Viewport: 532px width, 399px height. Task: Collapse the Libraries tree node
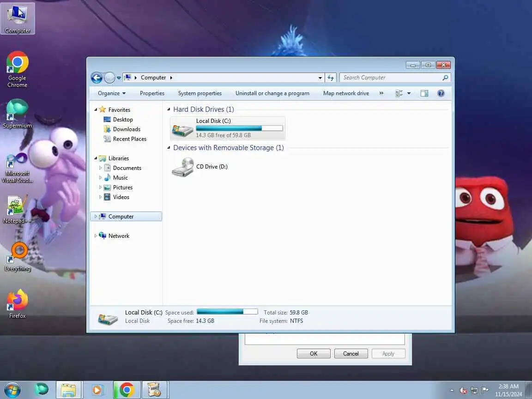[x=96, y=158]
